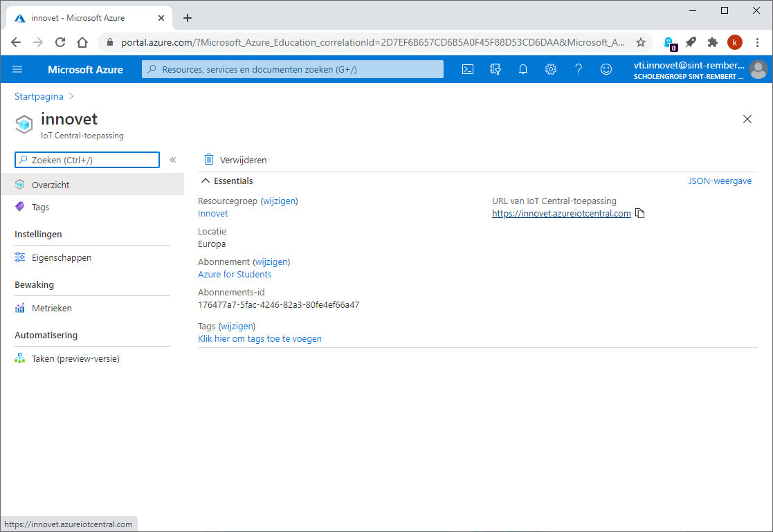Click the browser forward arrow
Image resolution: width=773 pixels, height=532 pixels.
[x=38, y=42]
